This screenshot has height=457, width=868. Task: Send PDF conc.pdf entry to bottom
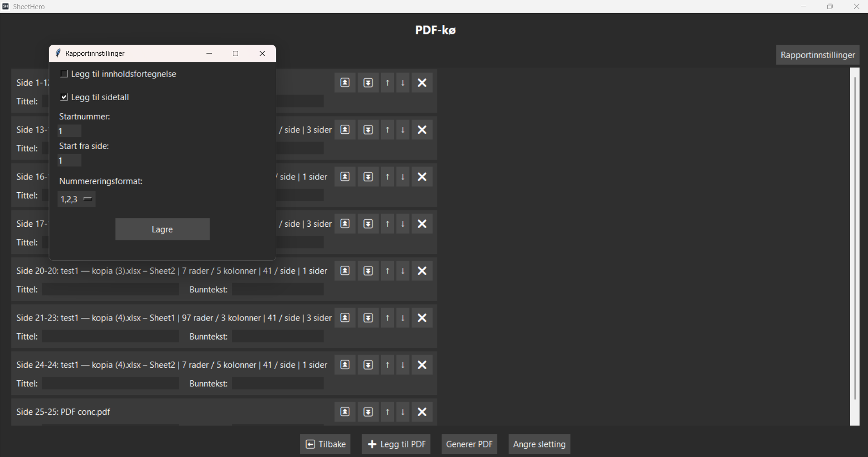point(368,412)
